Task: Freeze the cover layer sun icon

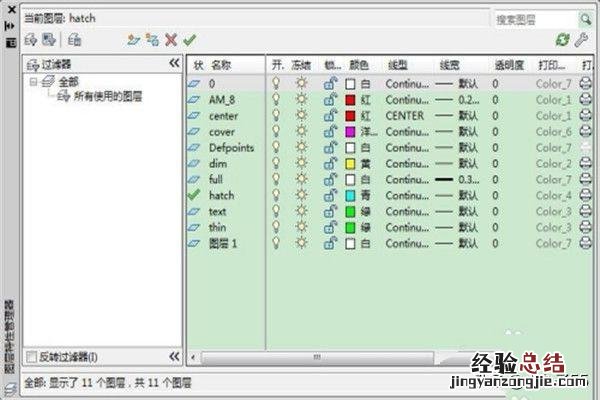Action: [x=302, y=131]
